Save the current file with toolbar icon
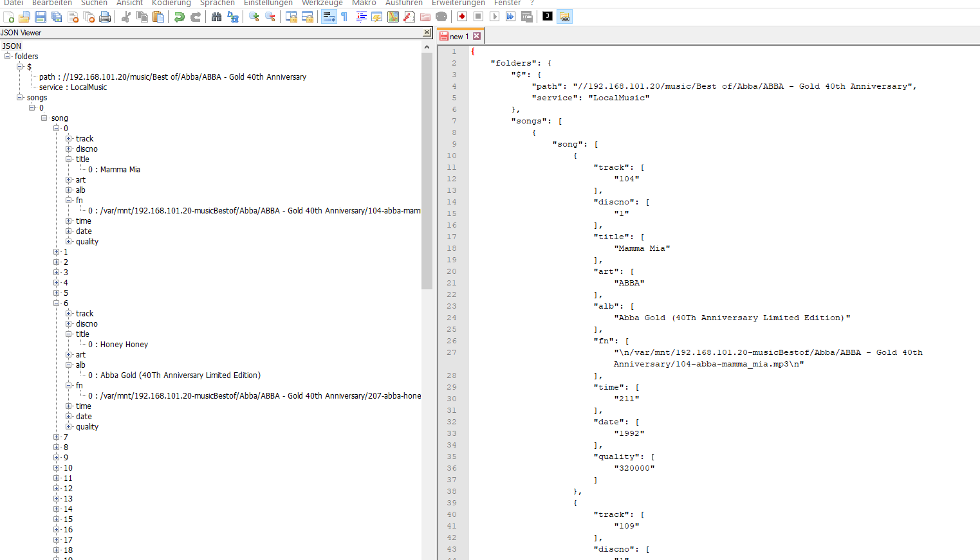 click(41, 17)
